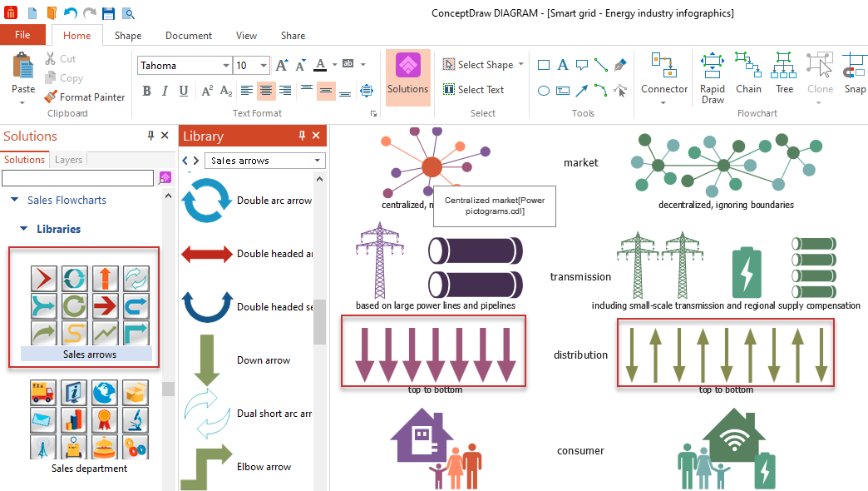Open the Tahoma font name dropdown
This screenshot has width=868, height=491.
tap(226, 66)
